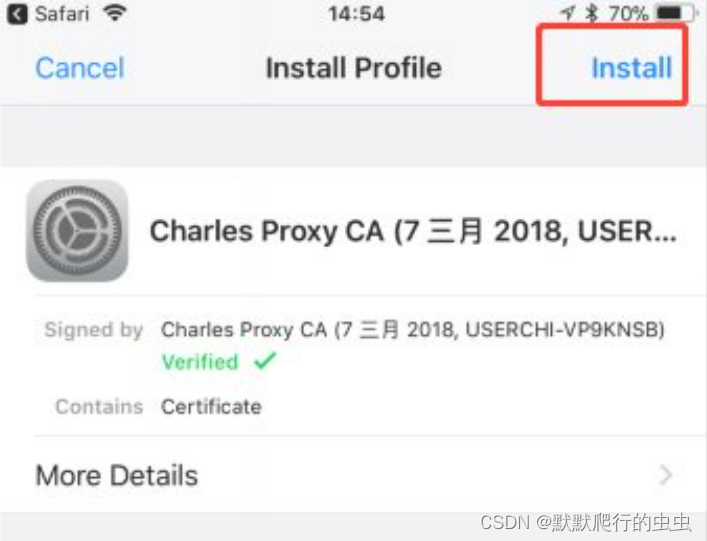Tap the Signed by certificate name

pyautogui.click(x=413, y=330)
